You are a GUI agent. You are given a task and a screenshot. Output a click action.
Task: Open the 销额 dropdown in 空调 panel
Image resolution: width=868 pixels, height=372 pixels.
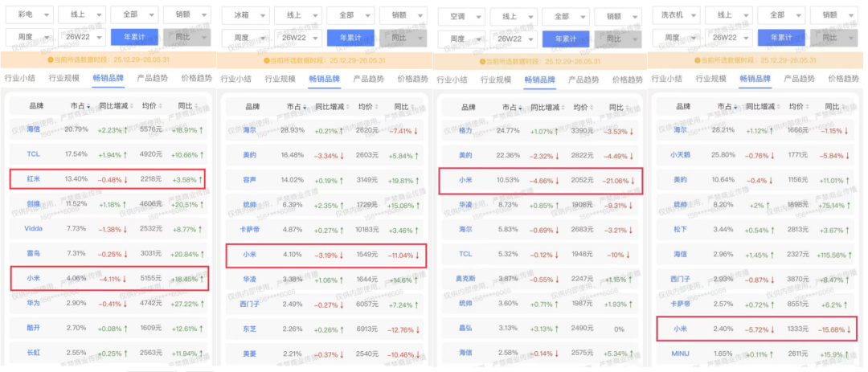(x=618, y=17)
